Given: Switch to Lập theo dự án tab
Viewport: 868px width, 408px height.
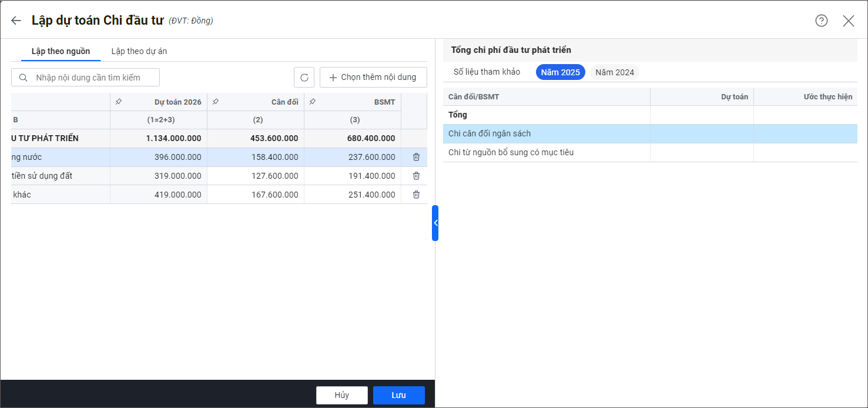Looking at the screenshot, I should click(x=139, y=51).
